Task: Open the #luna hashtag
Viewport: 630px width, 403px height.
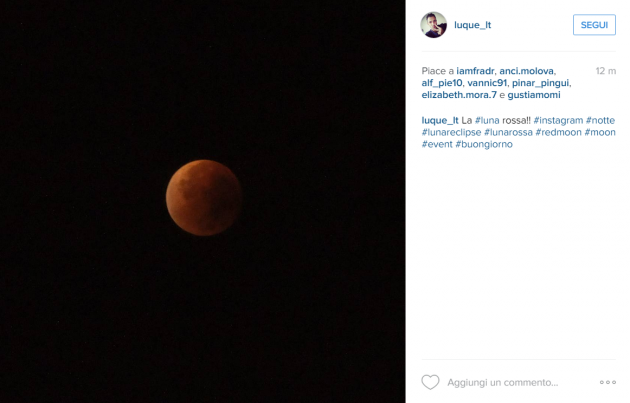Action: (x=487, y=120)
